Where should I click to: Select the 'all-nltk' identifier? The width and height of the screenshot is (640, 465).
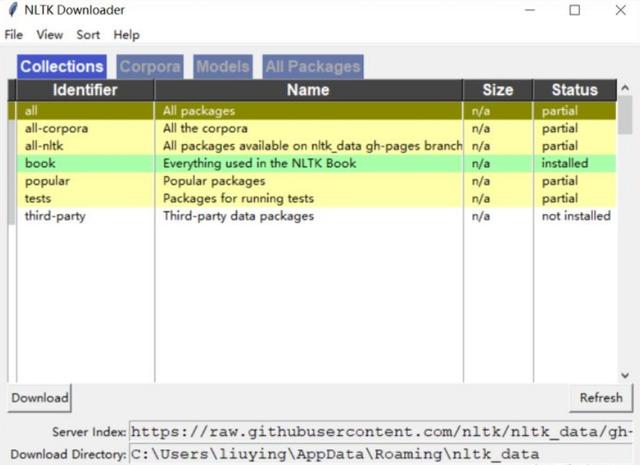44,146
